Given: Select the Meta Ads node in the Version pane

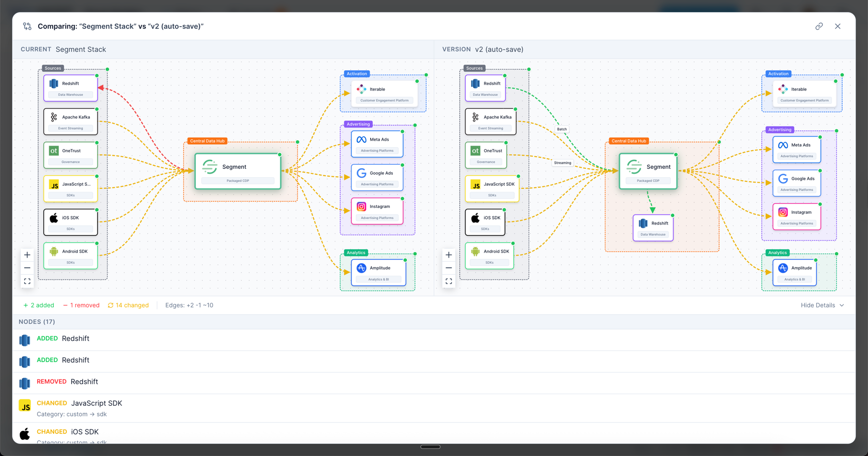Looking at the screenshot, I should click(x=797, y=150).
